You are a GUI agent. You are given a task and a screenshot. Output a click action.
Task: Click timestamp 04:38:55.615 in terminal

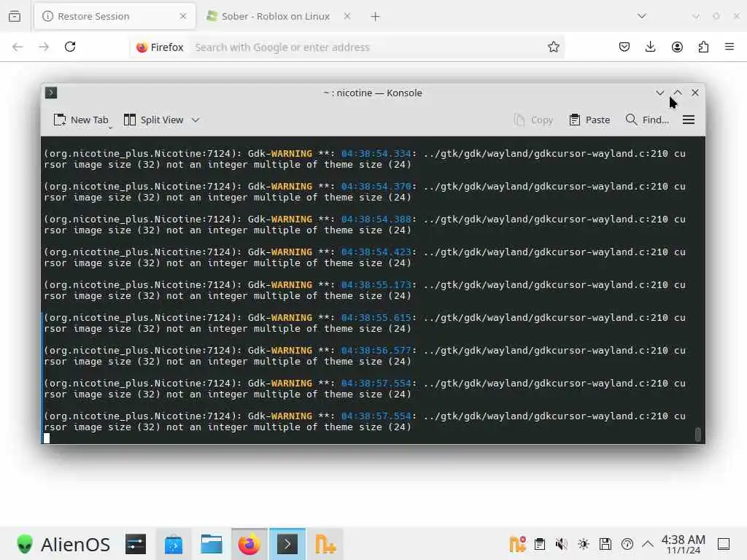tap(376, 317)
